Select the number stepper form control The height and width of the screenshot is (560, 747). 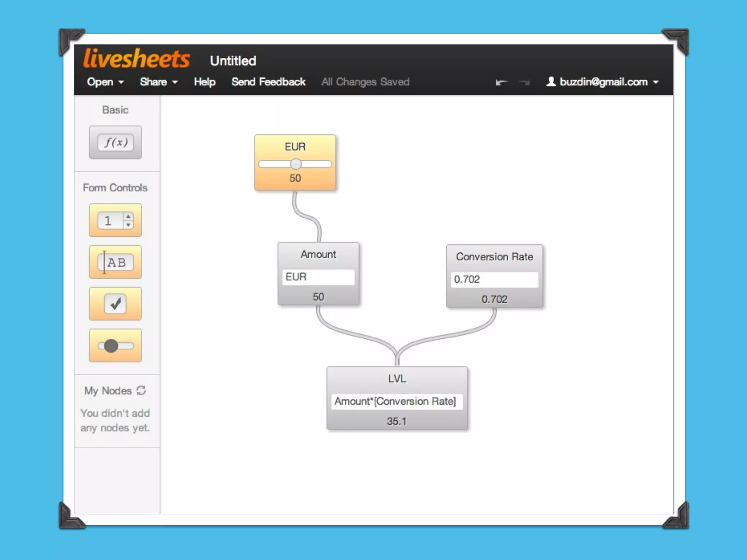[115, 221]
